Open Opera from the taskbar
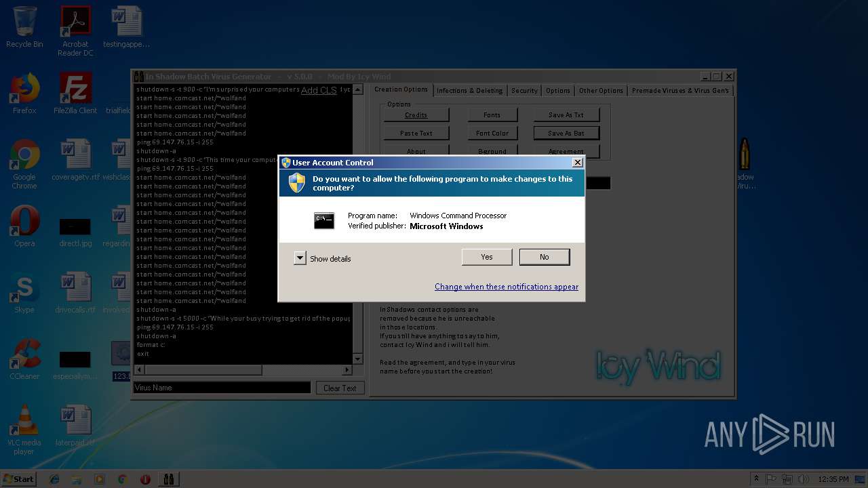The height and width of the screenshot is (488, 868). (145, 479)
